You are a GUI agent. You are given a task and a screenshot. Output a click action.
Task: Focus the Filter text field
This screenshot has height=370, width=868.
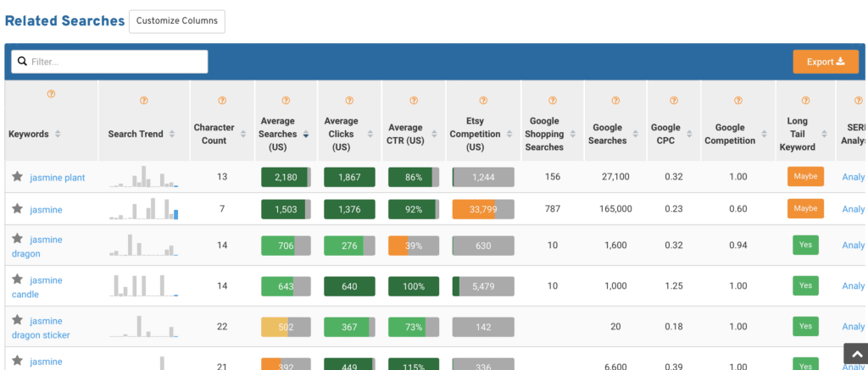point(109,62)
